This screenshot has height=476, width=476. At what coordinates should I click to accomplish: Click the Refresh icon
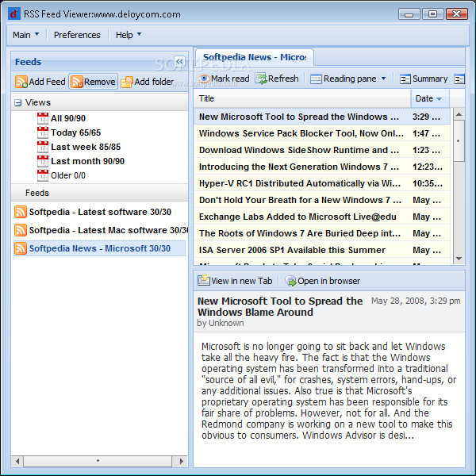pyautogui.click(x=261, y=79)
